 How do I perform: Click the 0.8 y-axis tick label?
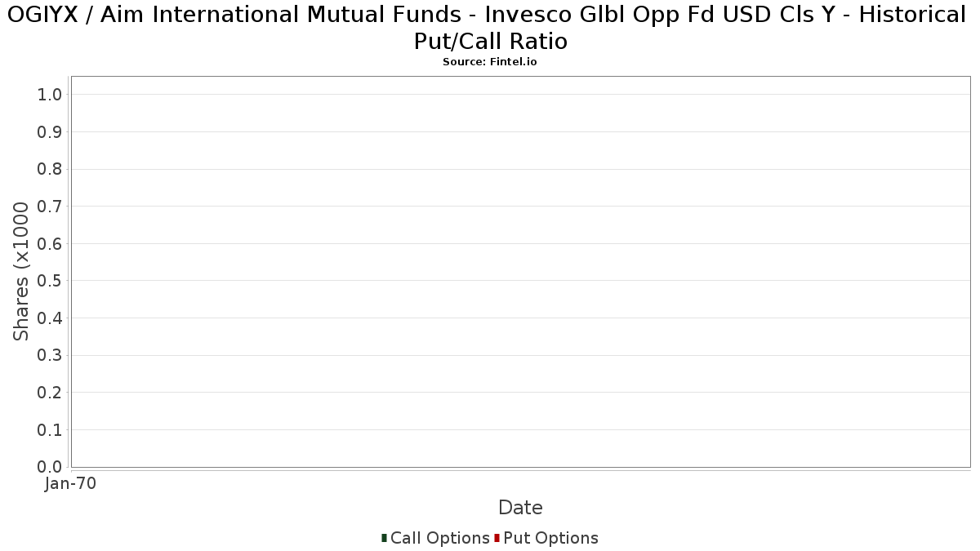pyautogui.click(x=50, y=169)
